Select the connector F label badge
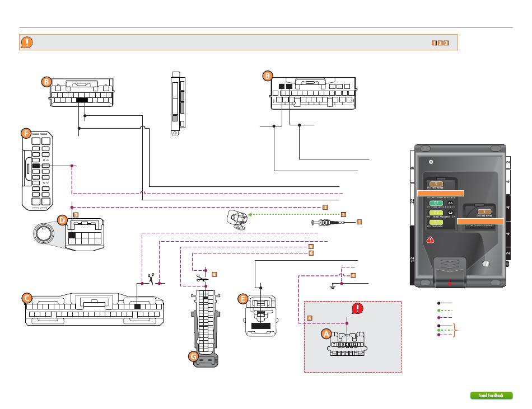Image resolution: width=532 pixels, height=409 pixels. 26,133
